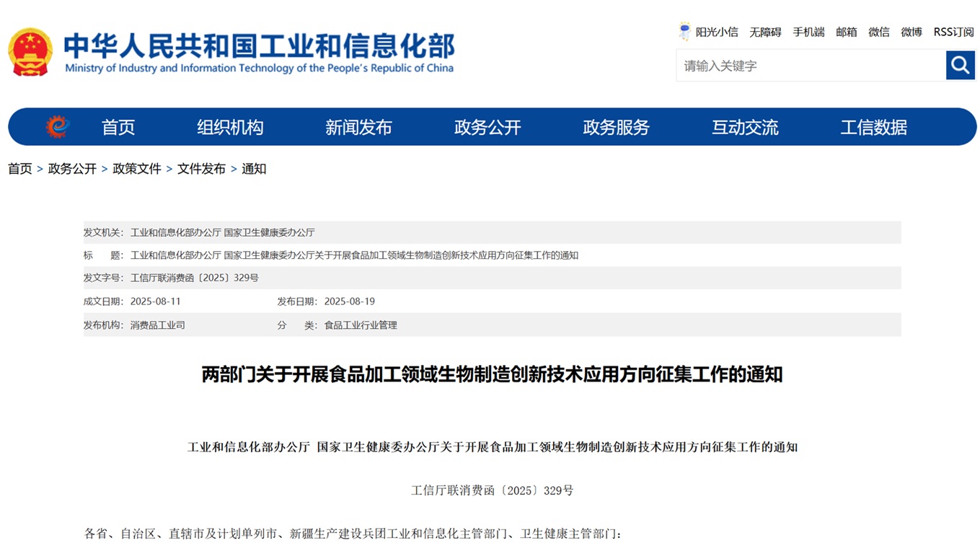
Task: Navigate to 互动交流 section
Action: point(745,128)
